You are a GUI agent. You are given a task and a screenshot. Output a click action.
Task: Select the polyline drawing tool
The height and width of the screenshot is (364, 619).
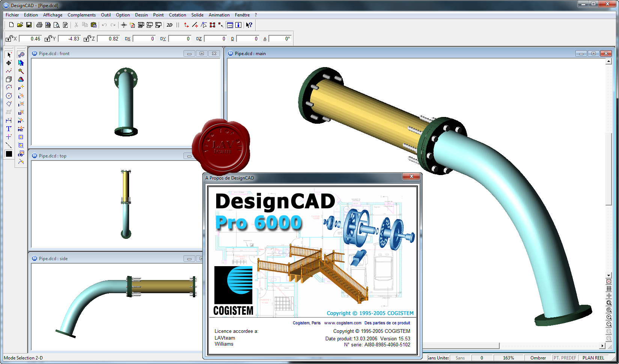(x=9, y=71)
